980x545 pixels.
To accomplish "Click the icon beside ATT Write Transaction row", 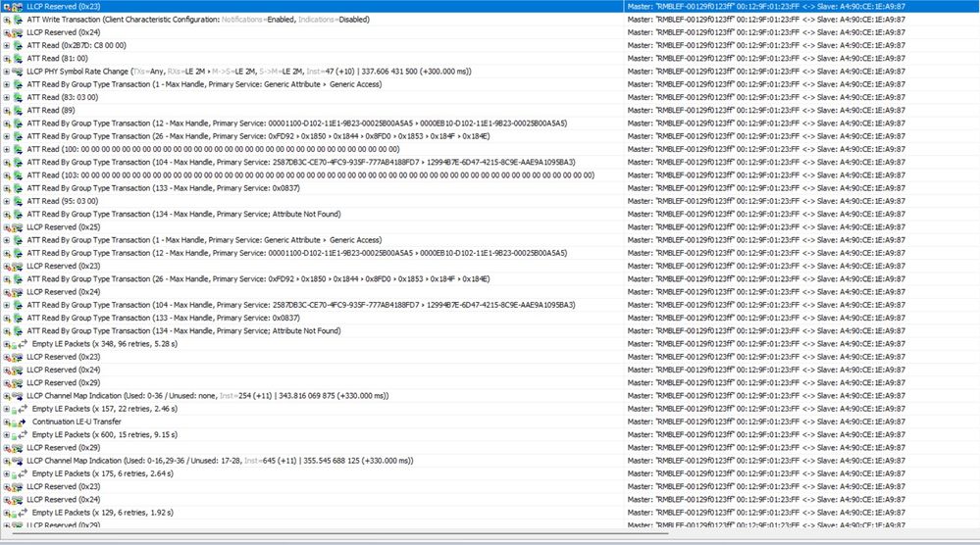I will point(18,20).
